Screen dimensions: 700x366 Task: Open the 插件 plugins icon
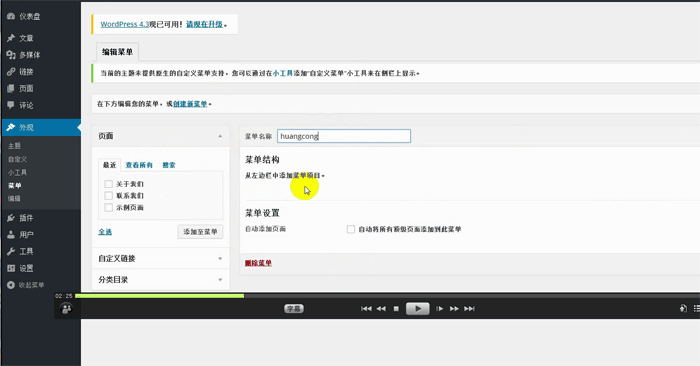click(x=11, y=218)
